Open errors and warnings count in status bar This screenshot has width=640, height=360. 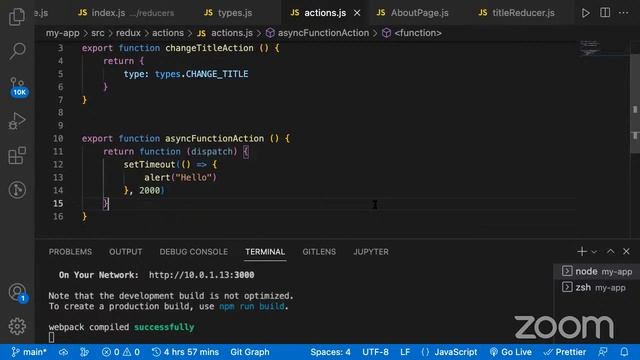tap(121, 352)
